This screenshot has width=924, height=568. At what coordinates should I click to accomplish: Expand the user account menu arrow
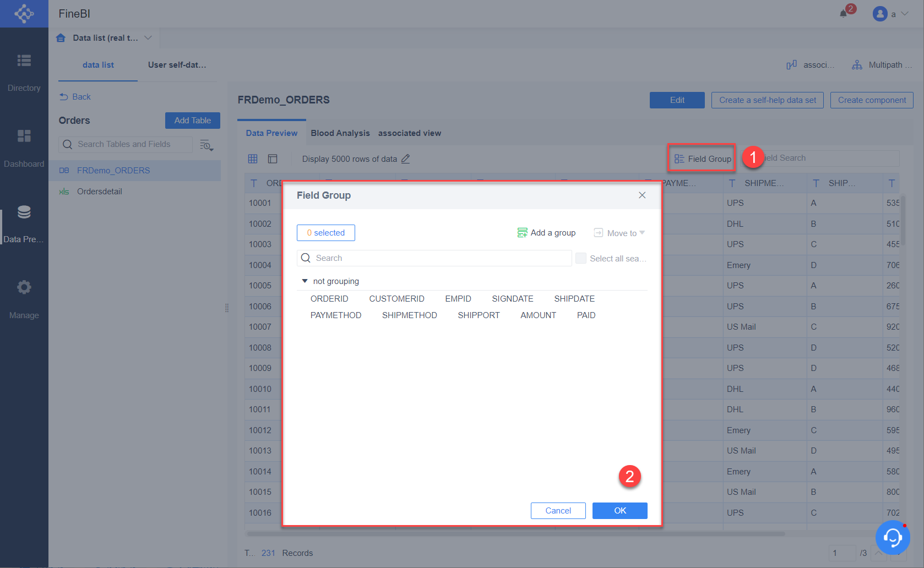[905, 14]
